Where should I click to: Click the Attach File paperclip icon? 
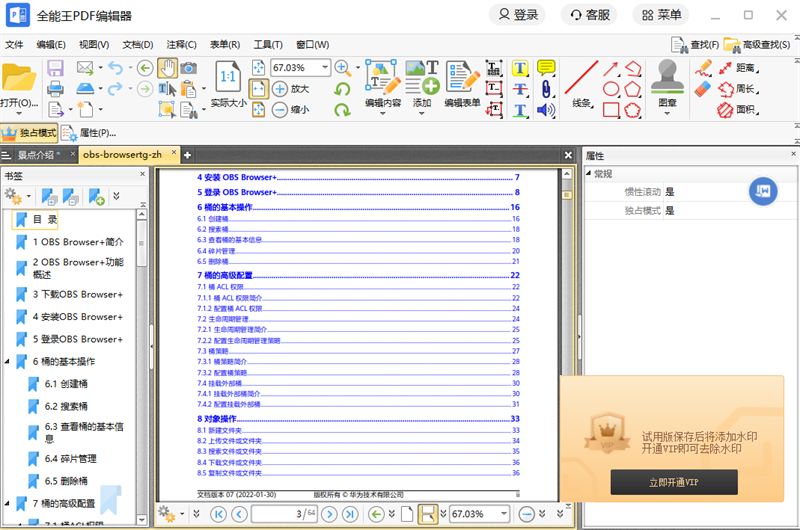[546, 88]
